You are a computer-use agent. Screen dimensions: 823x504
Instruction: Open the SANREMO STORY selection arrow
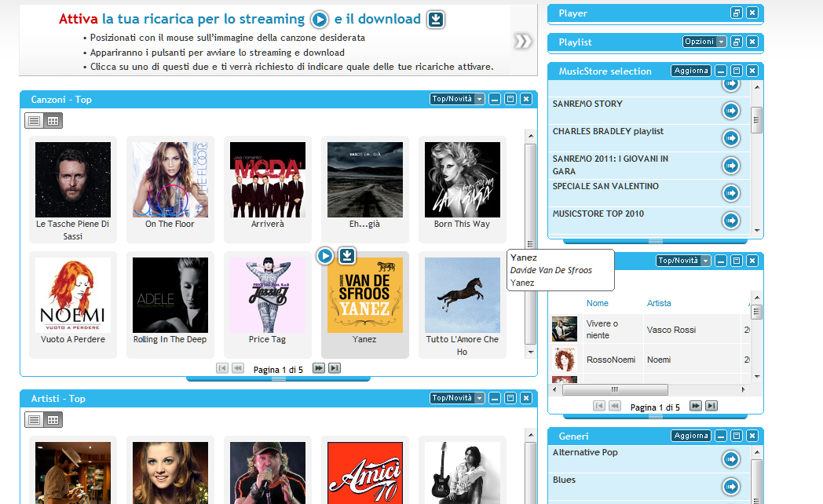[x=730, y=111]
